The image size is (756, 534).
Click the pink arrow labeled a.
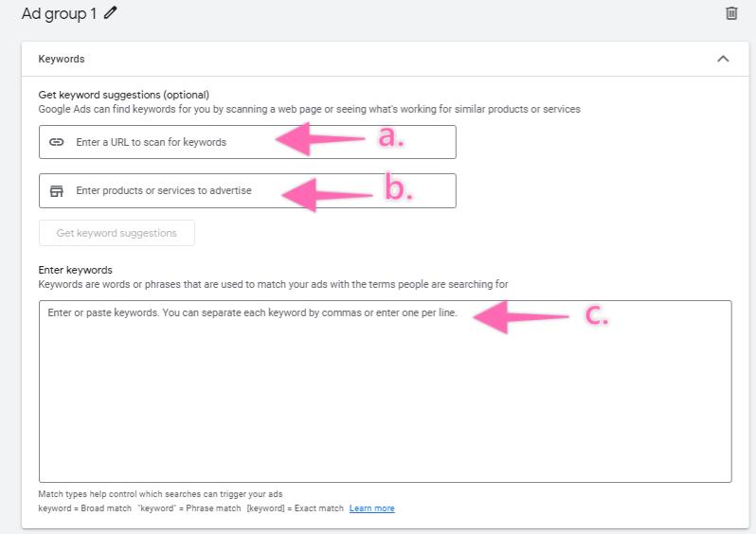pos(320,139)
